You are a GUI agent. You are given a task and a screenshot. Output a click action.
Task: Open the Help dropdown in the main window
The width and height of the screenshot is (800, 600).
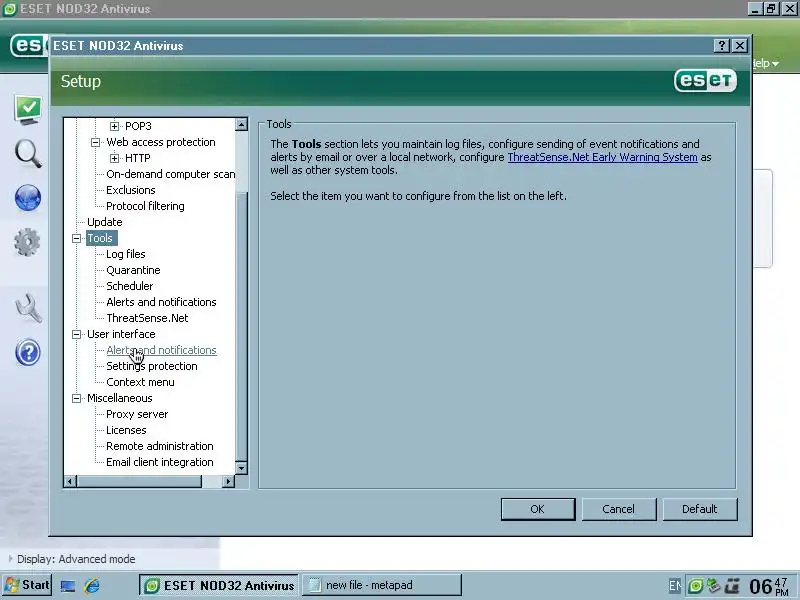(x=766, y=63)
